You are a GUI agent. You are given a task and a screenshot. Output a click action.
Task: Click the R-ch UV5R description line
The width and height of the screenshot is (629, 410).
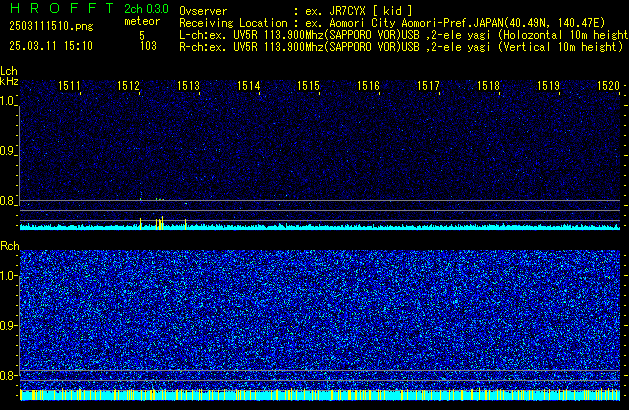coord(401,47)
